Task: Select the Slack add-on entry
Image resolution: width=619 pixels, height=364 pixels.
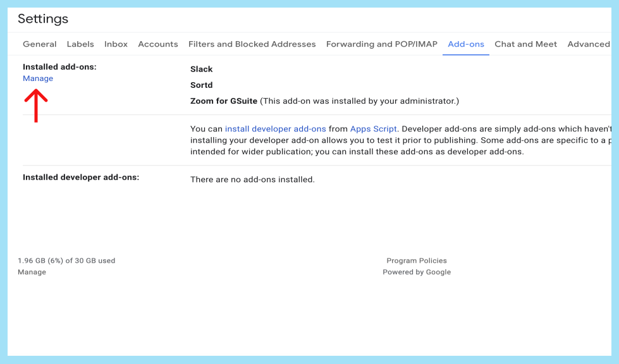Action: [x=201, y=69]
